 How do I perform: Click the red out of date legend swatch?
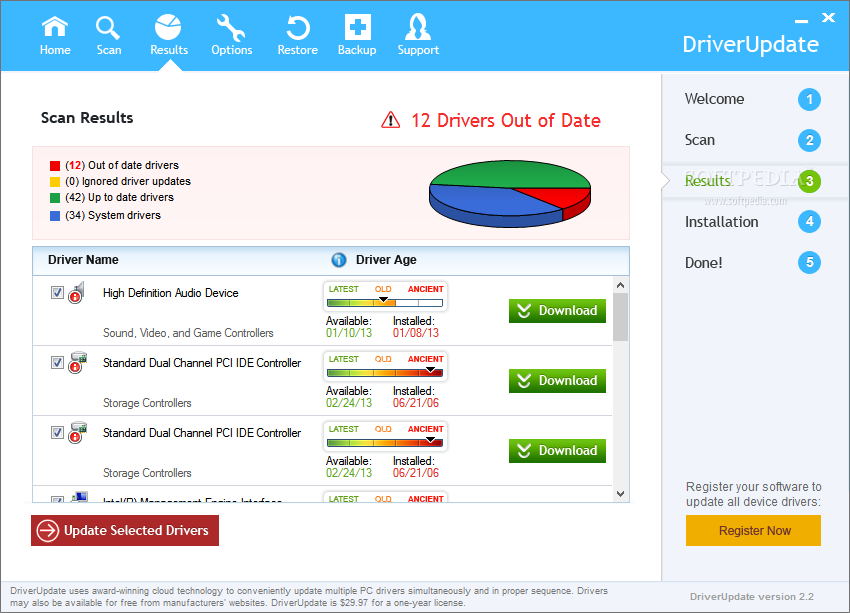click(55, 166)
